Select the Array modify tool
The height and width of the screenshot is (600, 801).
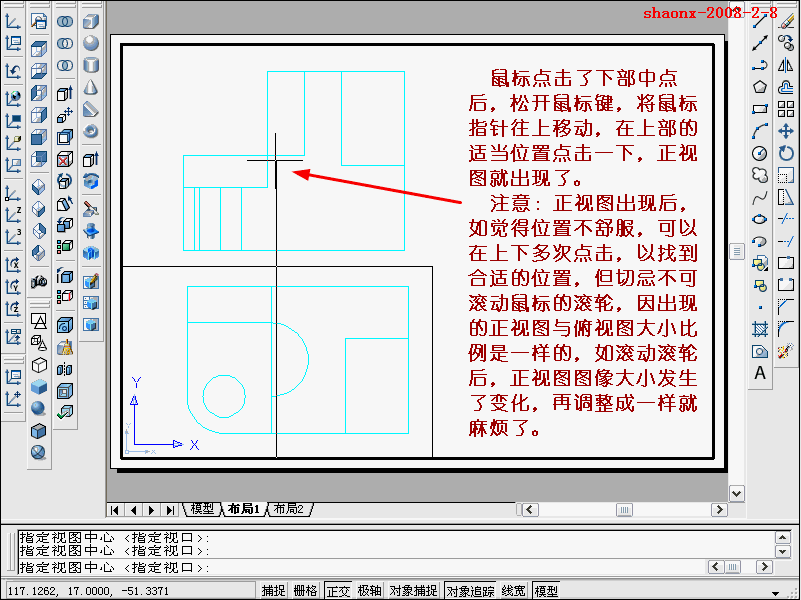point(786,109)
